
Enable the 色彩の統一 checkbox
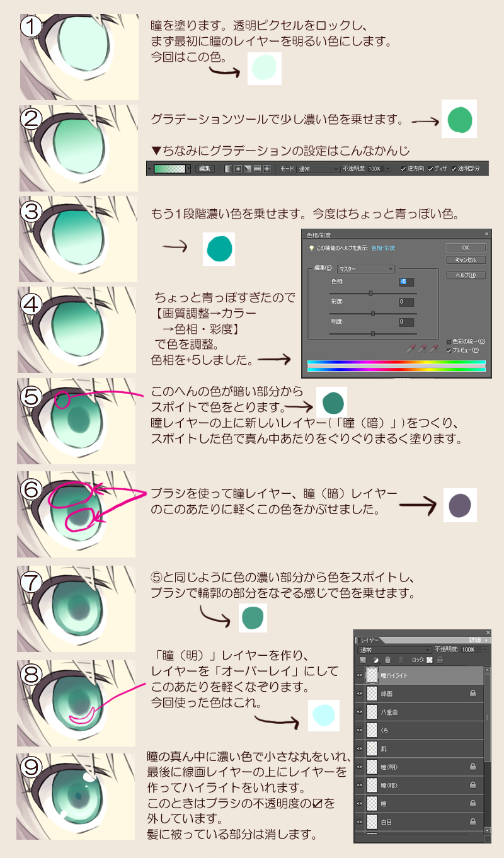(449, 341)
